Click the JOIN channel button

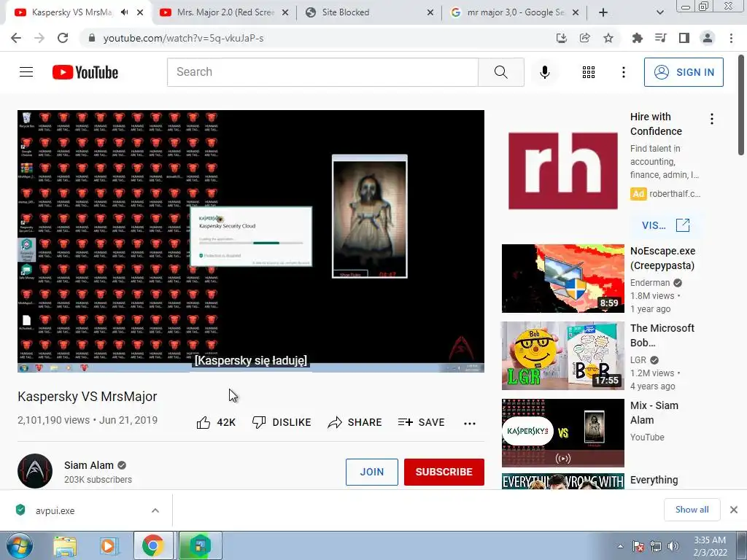click(x=371, y=472)
